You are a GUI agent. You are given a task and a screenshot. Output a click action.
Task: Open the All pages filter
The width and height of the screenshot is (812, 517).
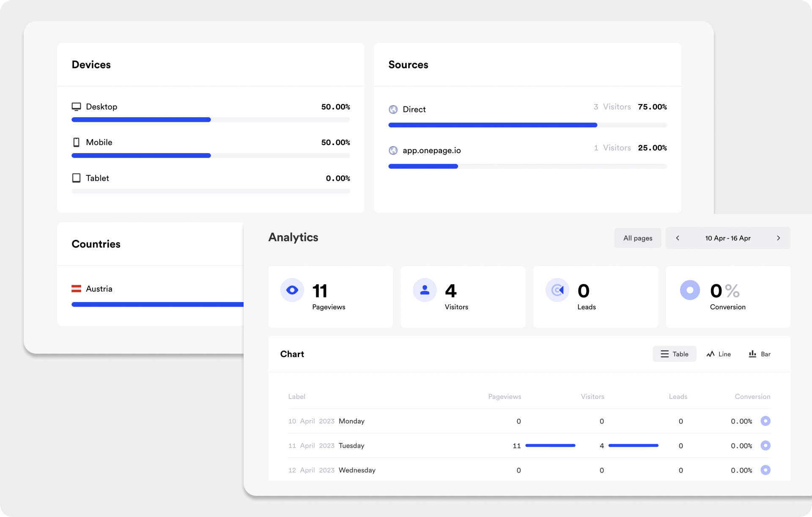[638, 238]
